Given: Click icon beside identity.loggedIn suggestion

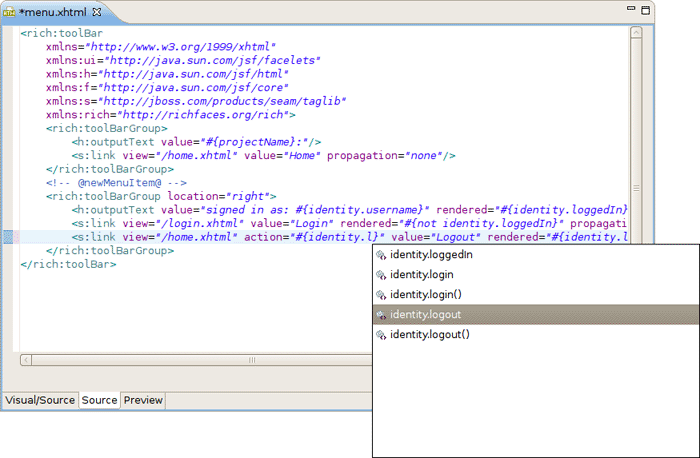Looking at the screenshot, I should pos(380,255).
